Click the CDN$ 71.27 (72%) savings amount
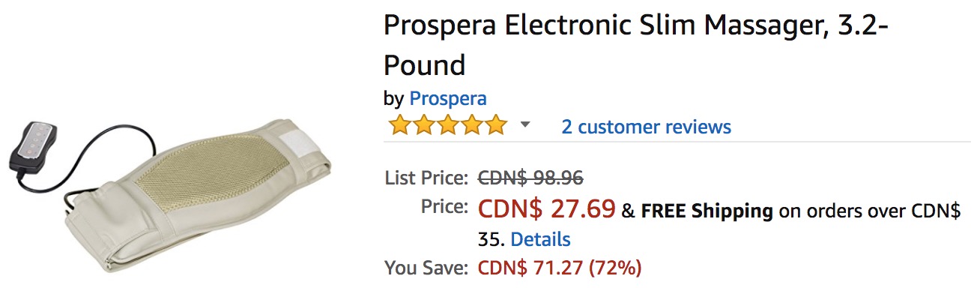This screenshot has height=288, width=980. (x=560, y=268)
